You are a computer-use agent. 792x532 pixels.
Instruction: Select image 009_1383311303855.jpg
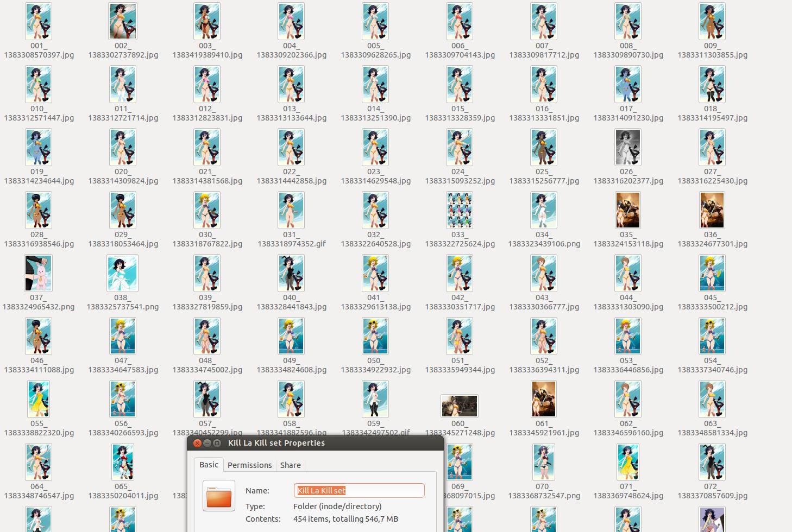pos(712,21)
